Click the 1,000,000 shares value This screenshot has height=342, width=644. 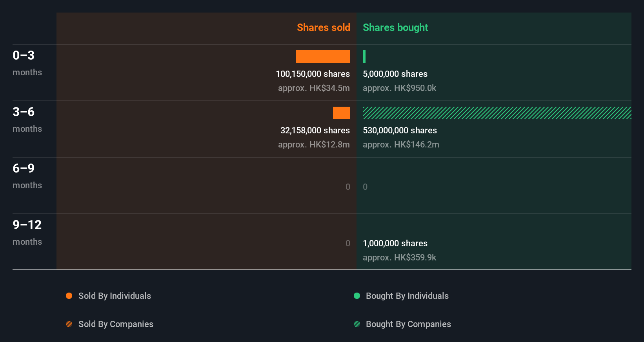pyautogui.click(x=395, y=244)
